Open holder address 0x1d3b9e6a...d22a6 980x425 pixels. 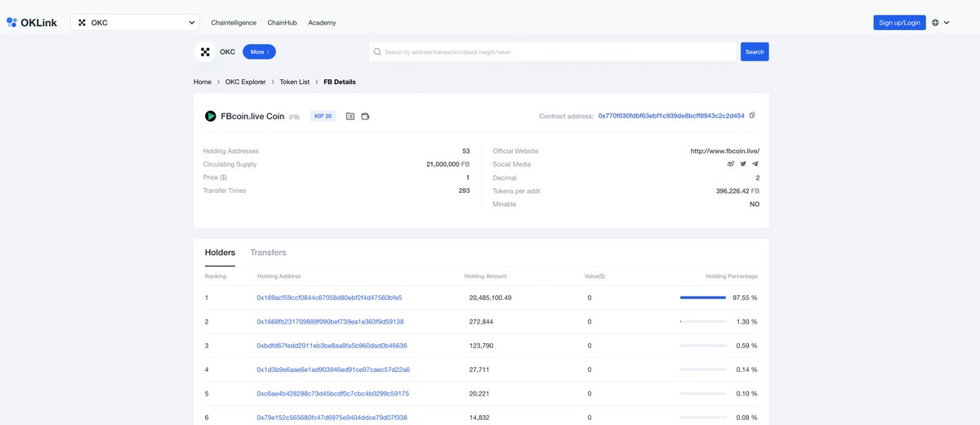tap(333, 370)
